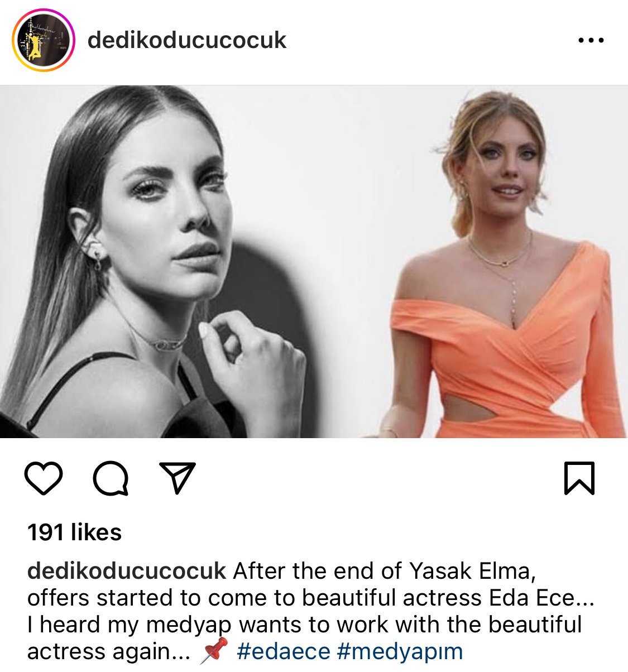Save post using the bookmark icon
Image resolution: width=628 pixels, height=672 pixels.
[x=579, y=478]
